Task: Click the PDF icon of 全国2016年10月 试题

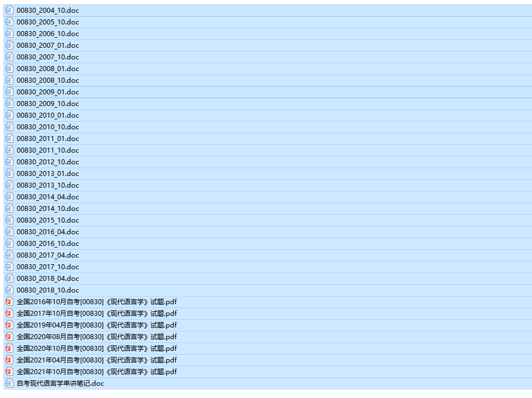Action: [9, 302]
